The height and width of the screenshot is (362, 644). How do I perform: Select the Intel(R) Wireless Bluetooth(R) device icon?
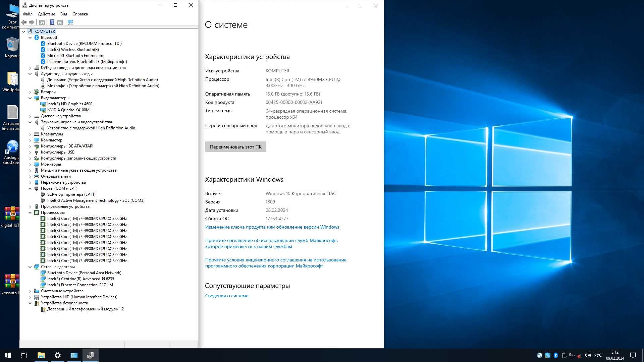(x=43, y=50)
